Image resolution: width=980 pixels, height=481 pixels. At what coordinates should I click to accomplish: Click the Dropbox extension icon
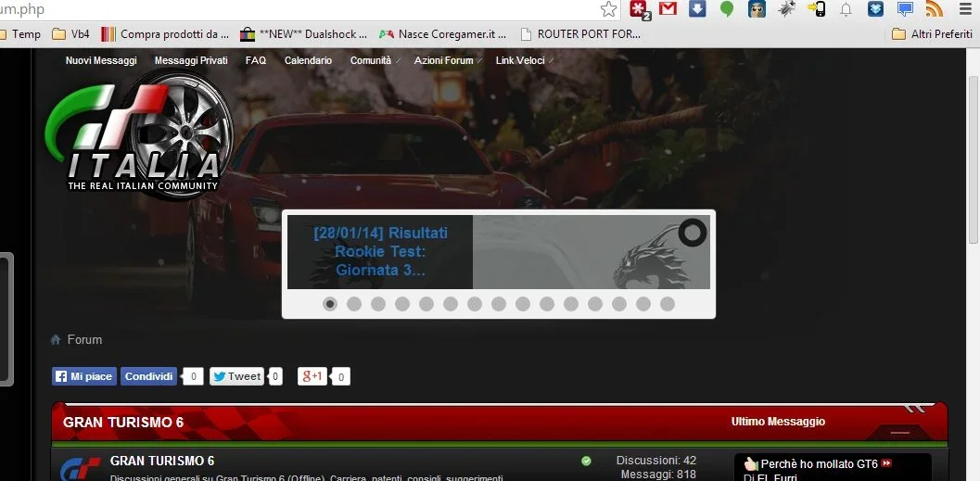click(875, 8)
